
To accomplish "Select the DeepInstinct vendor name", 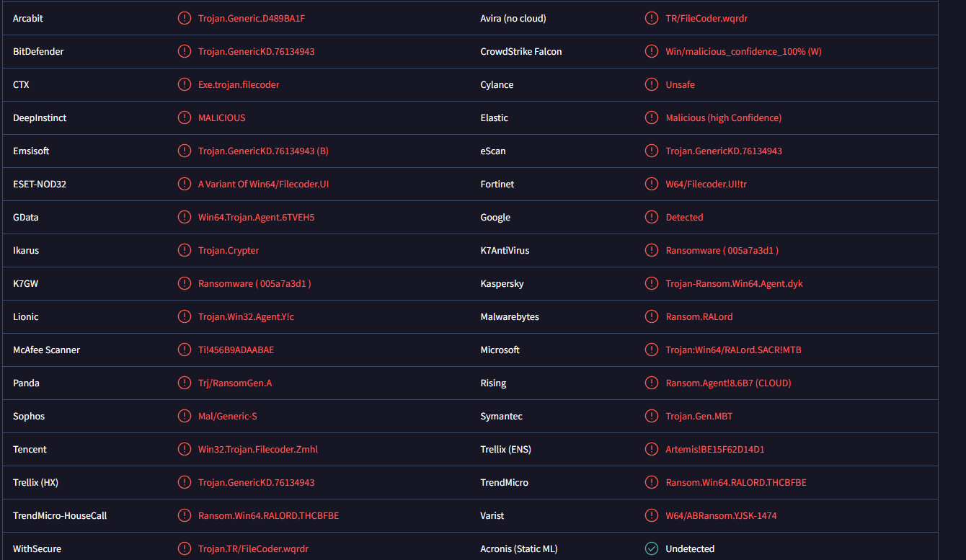I will click(40, 117).
